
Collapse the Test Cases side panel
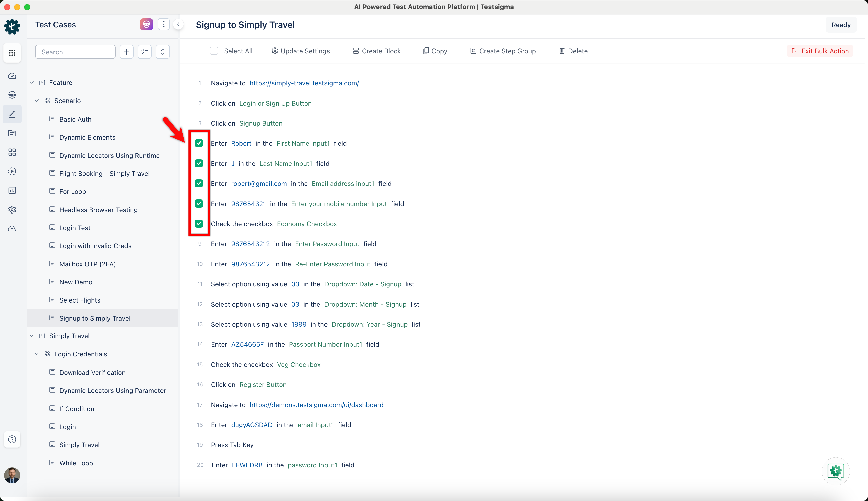(x=179, y=24)
